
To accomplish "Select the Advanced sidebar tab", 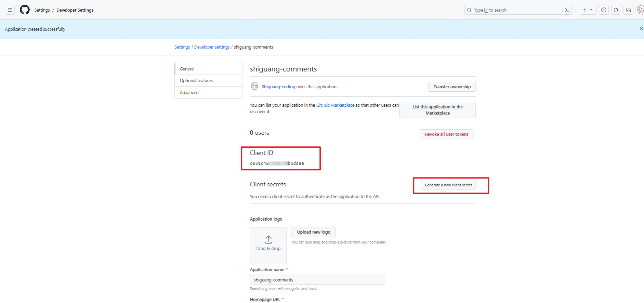I will [208, 92].
